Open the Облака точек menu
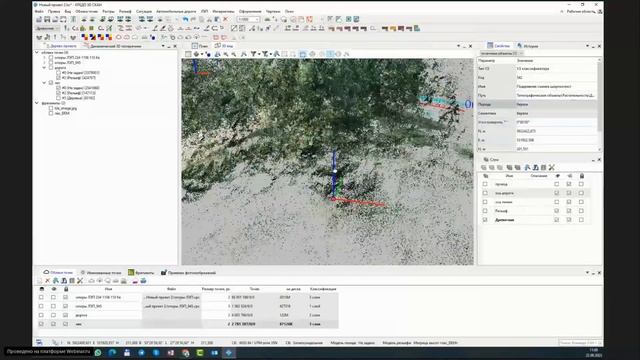 [87, 11]
